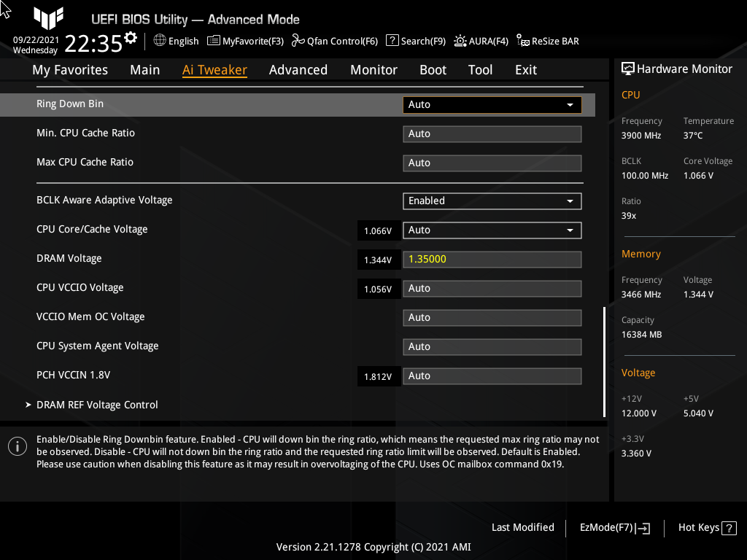Click CPU VCCIO Voltage Auto field
The height and width of the screenshot is (560, 747).
(x=492, y=289)
